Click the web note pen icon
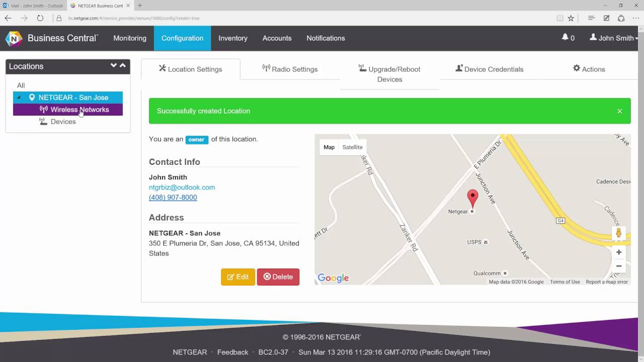 click(607, 18)
